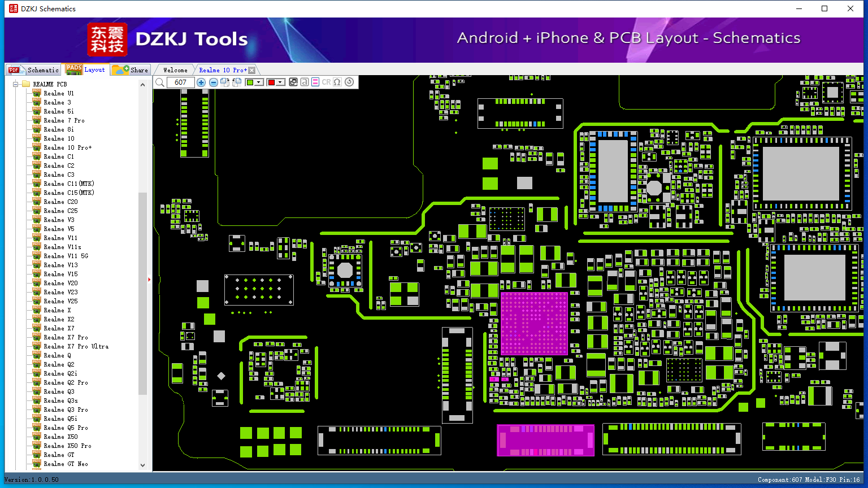Open Realme Q2i board
Image resolution: width=868 pixels, height=488 pixels.
(61, 373)
